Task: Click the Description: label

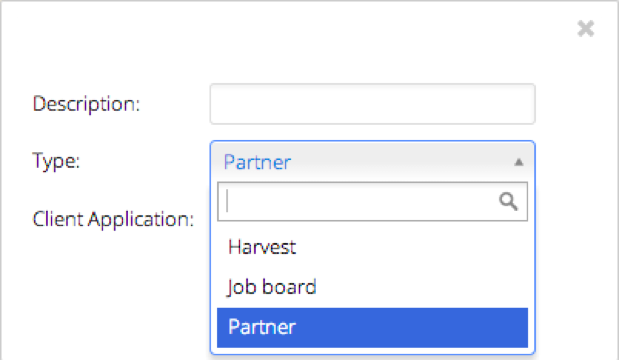Action: (x=86, y=104)
